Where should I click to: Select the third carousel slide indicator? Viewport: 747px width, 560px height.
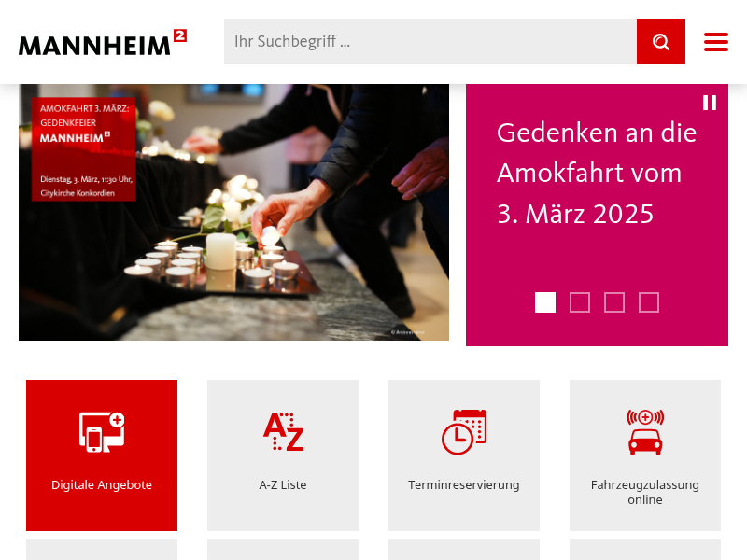[614, 302]
